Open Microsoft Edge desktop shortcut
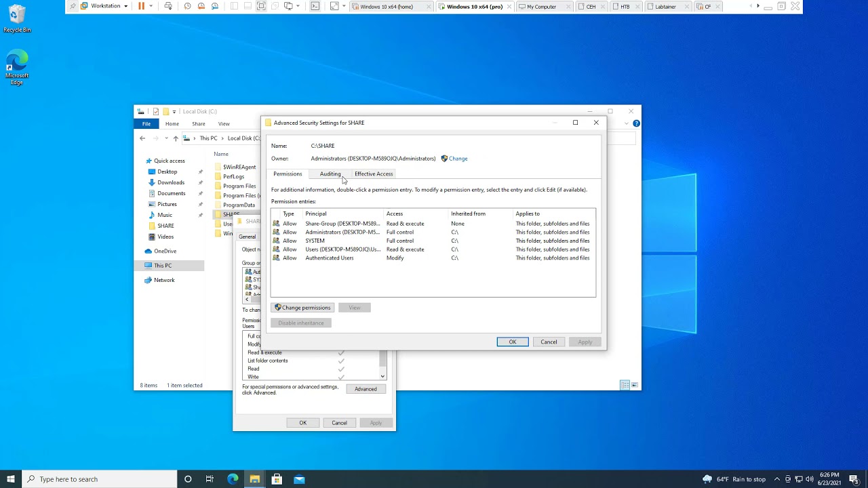Image resolution: width=868 pixels, height=488 pixels. (x=17, y=66)
